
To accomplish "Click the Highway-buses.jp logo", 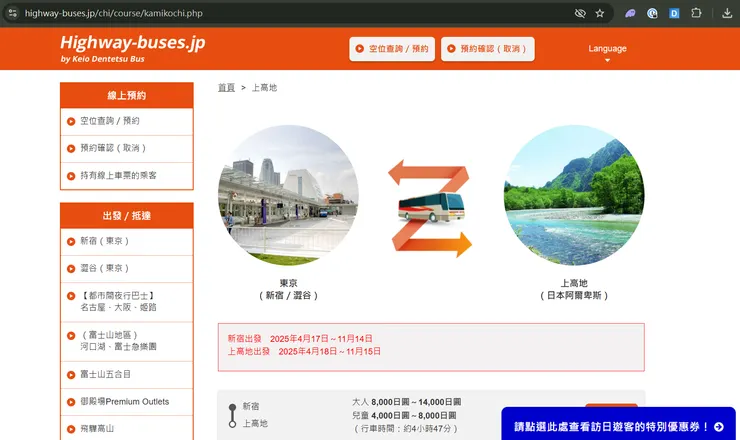I will tap(133, 48).
